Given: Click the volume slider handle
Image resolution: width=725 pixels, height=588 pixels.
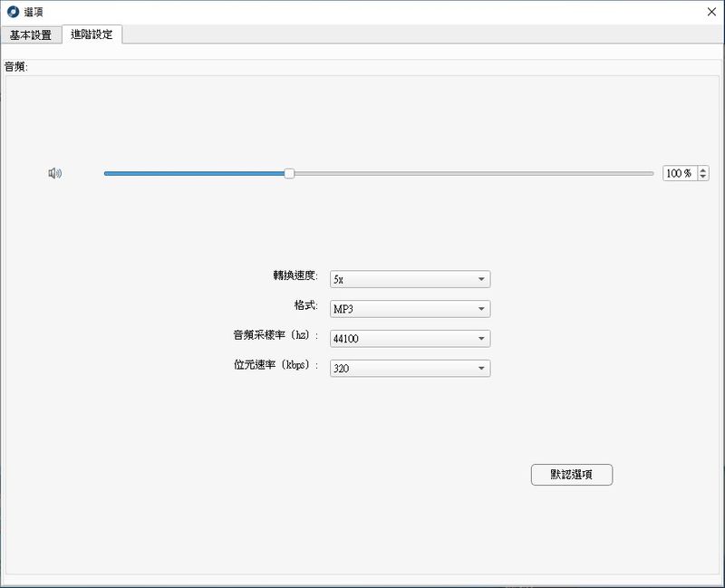Looking at the screenshot, I should [x=289, y=173].
